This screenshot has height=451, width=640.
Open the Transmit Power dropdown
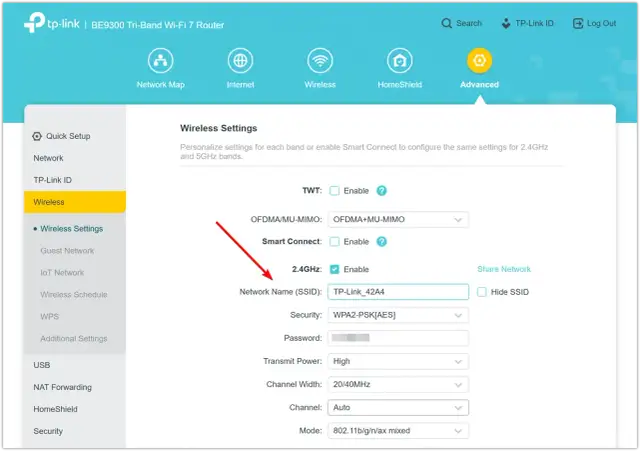coord(398,361)
